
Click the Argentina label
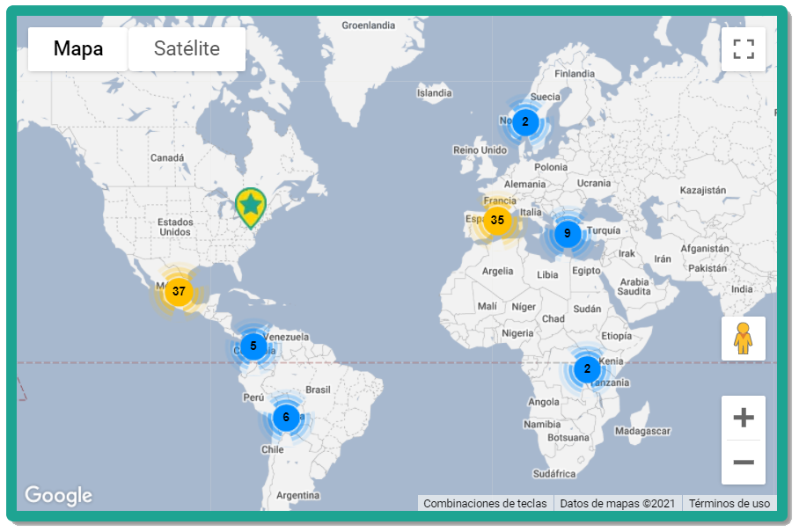click(297, 495)
